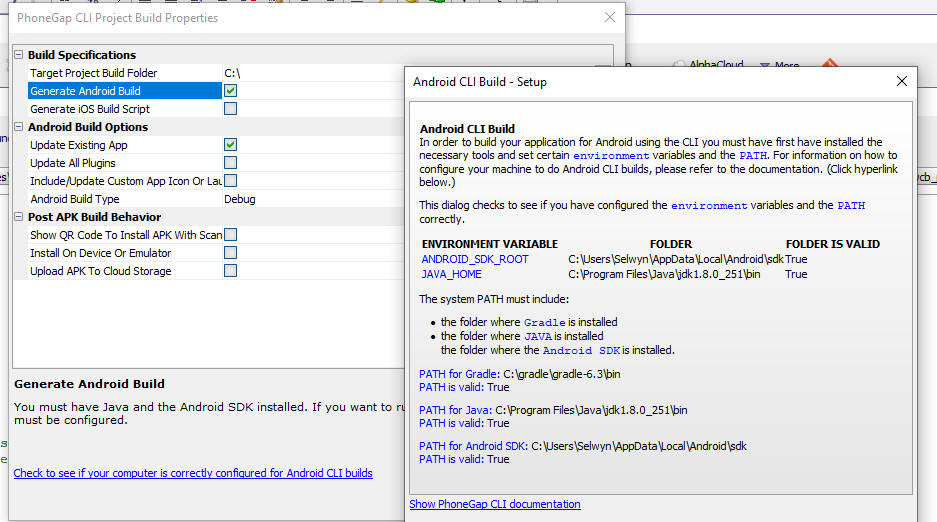937x522 pixels.
Task: Select the Generate iOS Build Script row label
Action: (x=90, y=109)
